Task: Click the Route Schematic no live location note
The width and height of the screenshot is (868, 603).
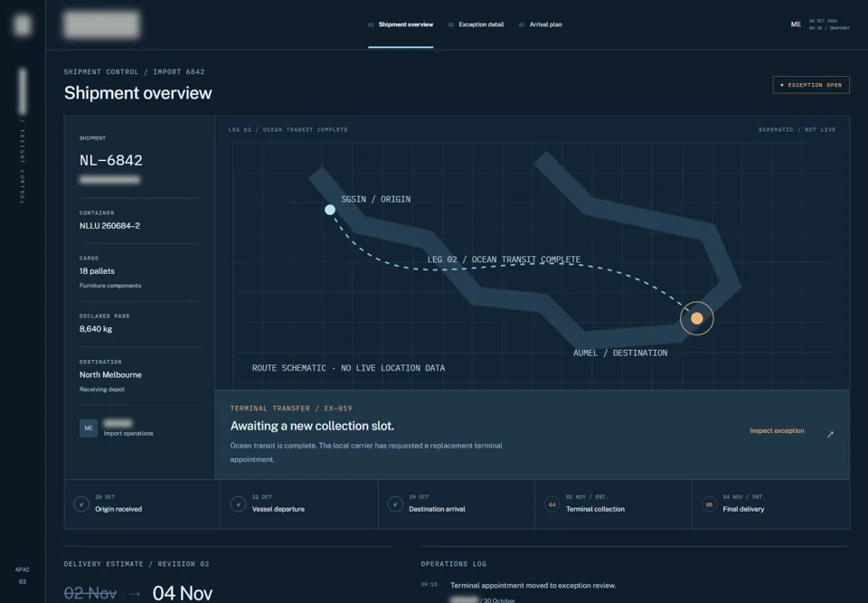Action: (x=348, y=368)
